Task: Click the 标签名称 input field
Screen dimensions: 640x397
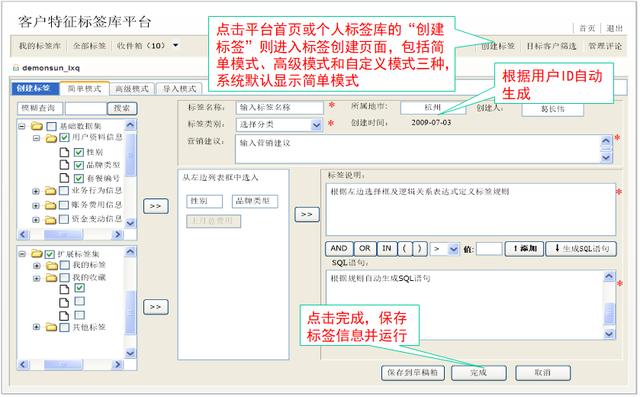Action: pyautogui.click(x=280, y=107)
